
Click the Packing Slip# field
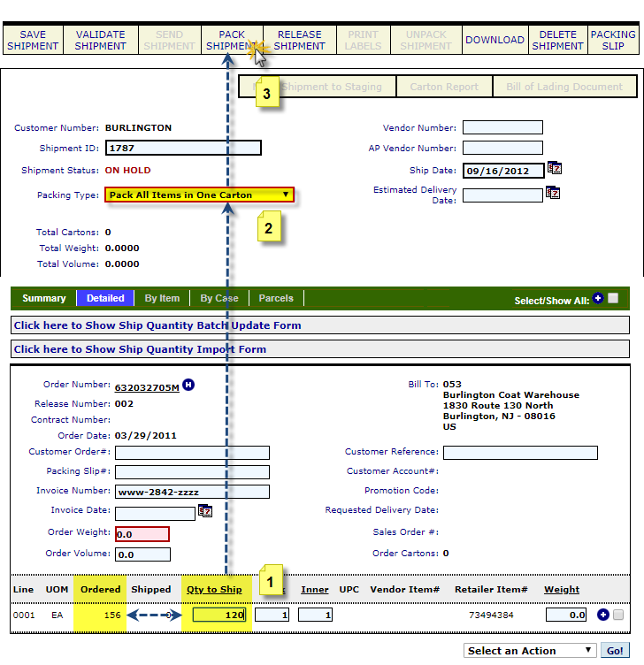coord(192,472)
